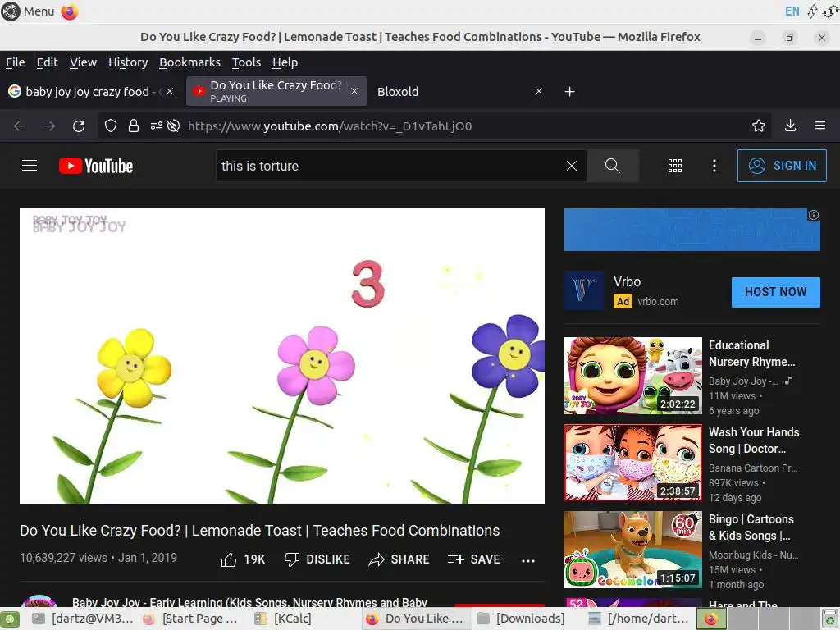Screen dimensions: 840x630
Task: Like the video with thumbs up
Action: point(243,559)
